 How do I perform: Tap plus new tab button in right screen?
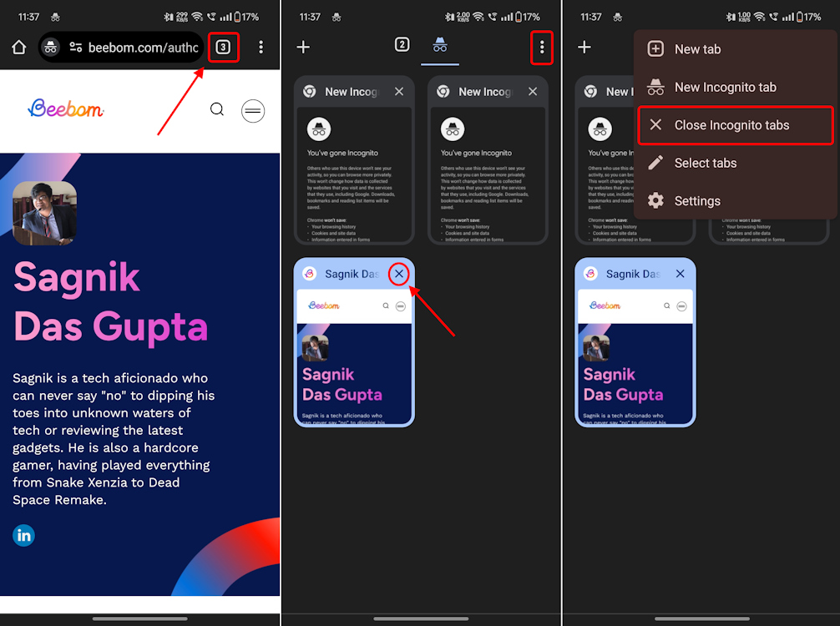(x=584, y=47)
